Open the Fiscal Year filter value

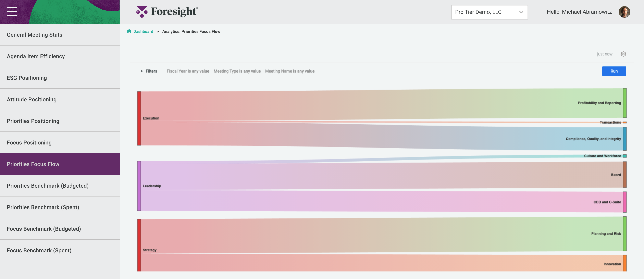click(188, 71)
